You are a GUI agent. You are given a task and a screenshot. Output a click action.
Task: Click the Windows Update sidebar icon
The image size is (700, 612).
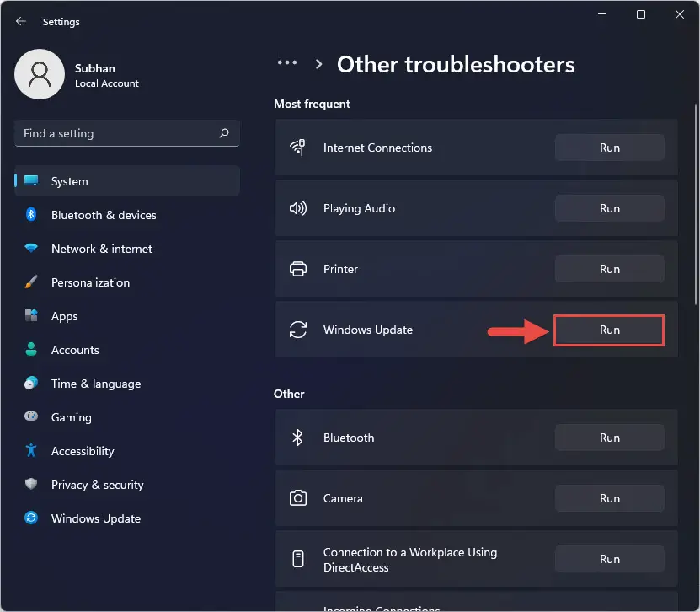coord(31,518)
